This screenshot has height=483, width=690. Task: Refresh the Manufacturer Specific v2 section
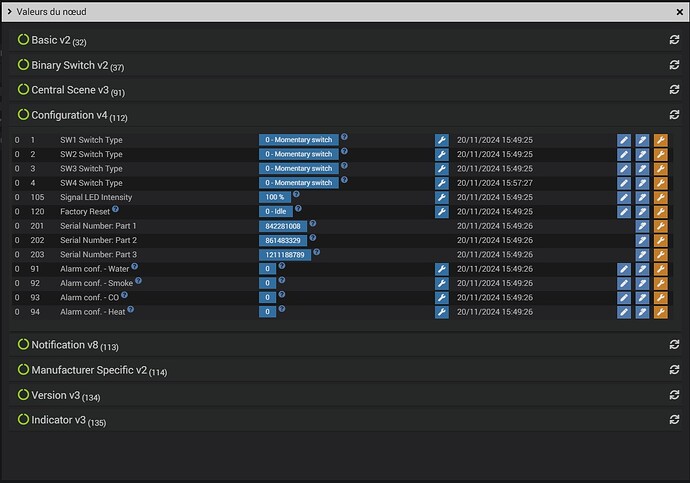[674, 370]
